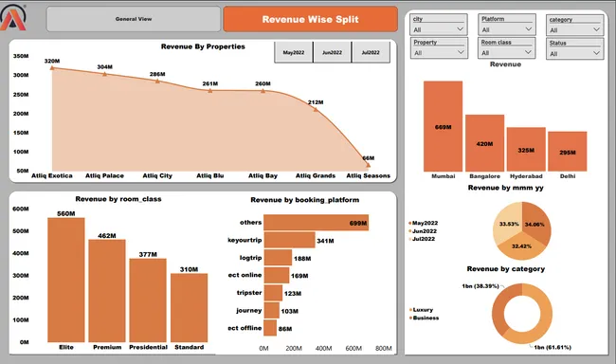Click the Elite room class bar
The image size is (616, 364).
click(x=66, y=280)
